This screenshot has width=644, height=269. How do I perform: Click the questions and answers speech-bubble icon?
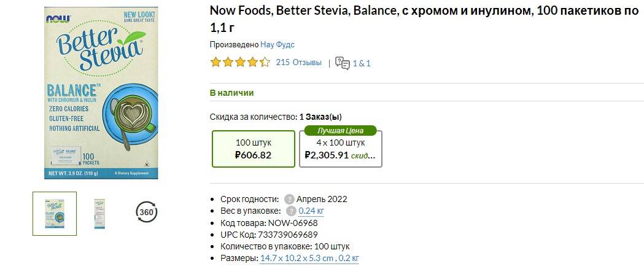[x=343, y=63]
